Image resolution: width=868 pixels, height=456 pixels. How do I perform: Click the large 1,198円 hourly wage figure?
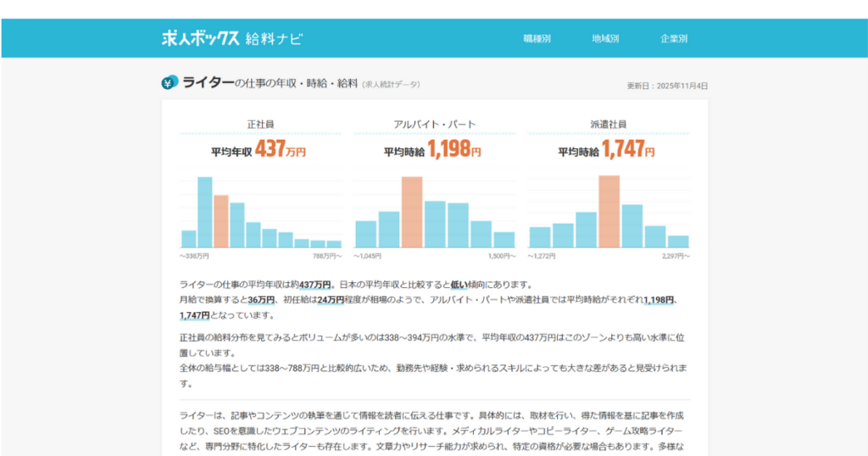pyautogui.click(x=453, y=151)
